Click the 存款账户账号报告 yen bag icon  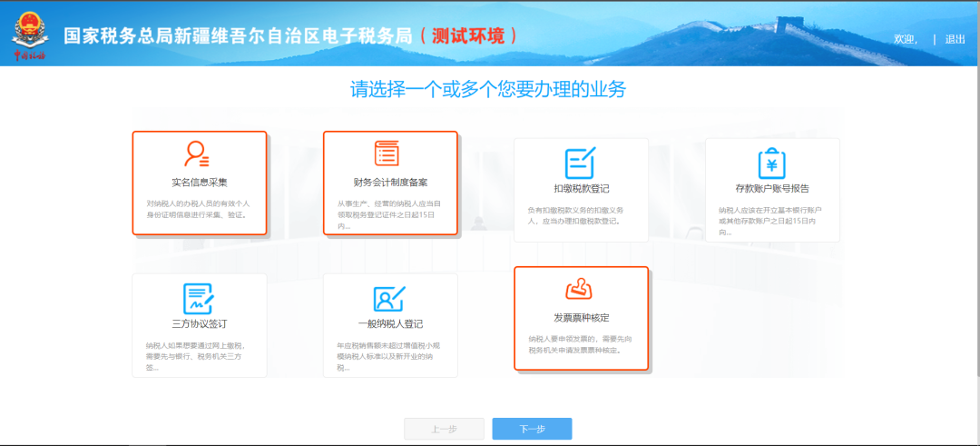pyautogui.click(x=772, y=164)
